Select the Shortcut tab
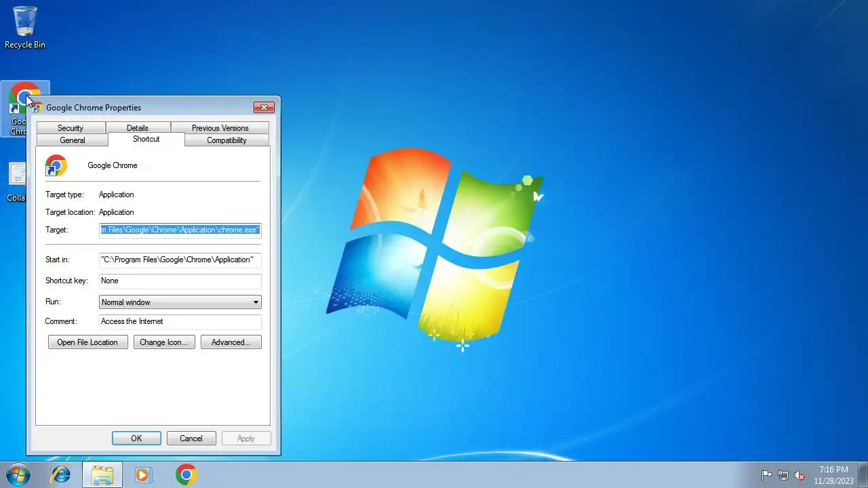Image resolution: width=868 pixels, height=488 pixels. [x=146, y=139]
